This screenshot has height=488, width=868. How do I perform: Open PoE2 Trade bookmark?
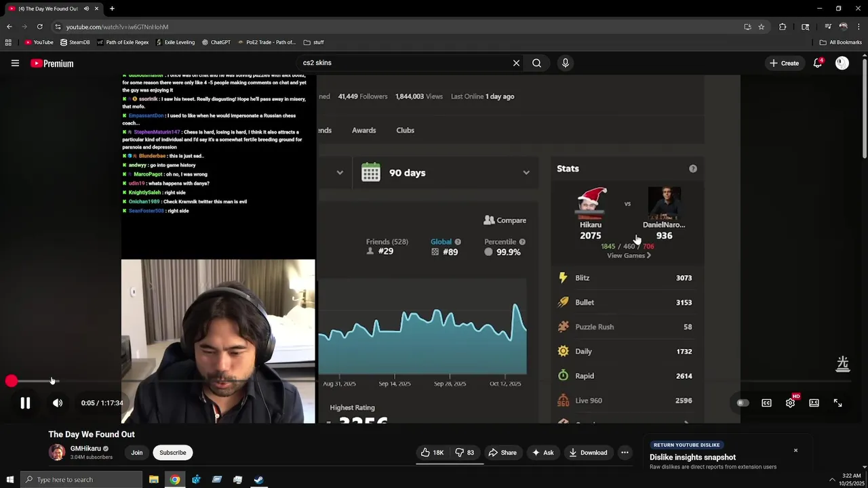pyautogui.click(x=266, y=42)
